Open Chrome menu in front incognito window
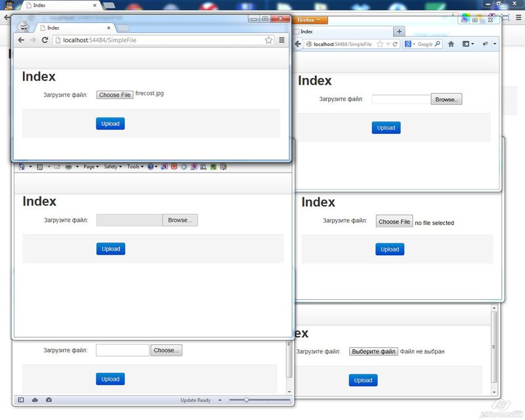Image resolution: width=525 pixels, height=420 pixels. [x=282, y=40]
